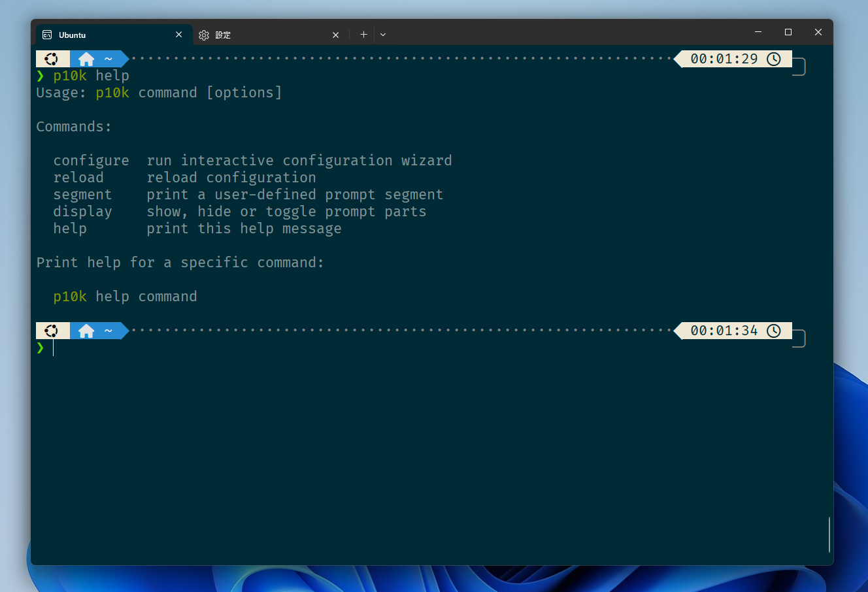This screenshot has width=868, height=592.
Task: Click the 'help' command name in list
Action: [x=70, y=229]
